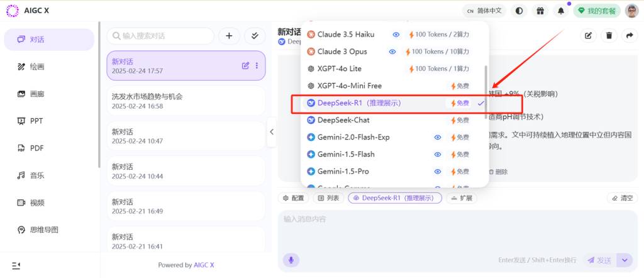
Task: Click eye icon beside Gemini-1.5-Flash
Action: 438,155
